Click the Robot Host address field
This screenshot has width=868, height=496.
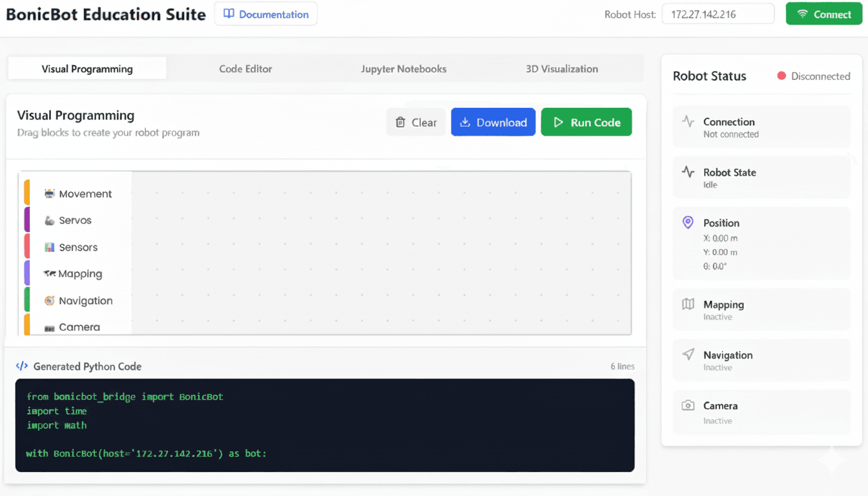pos(718,14)
